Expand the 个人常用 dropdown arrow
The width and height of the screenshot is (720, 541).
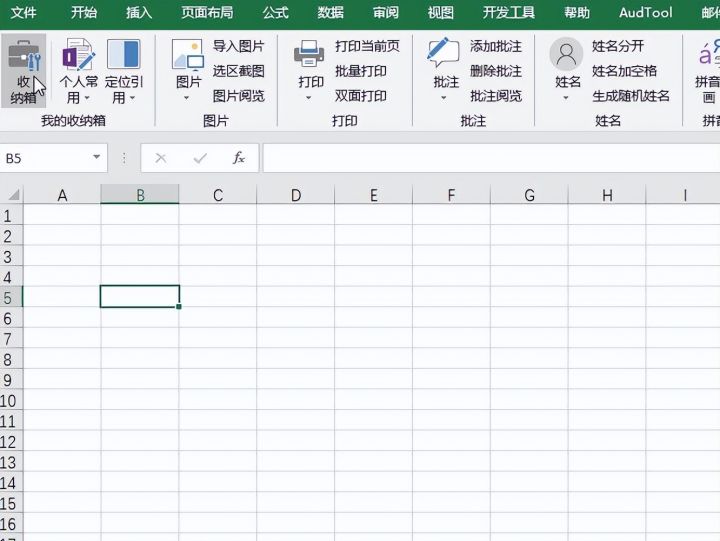point(87,98)
